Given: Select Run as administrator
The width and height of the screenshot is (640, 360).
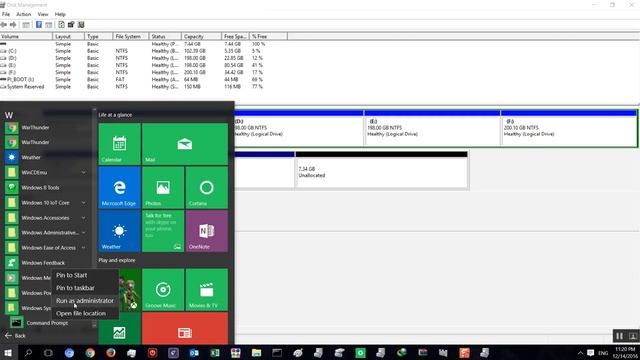Looking at the screenshot, I should 85,301.
